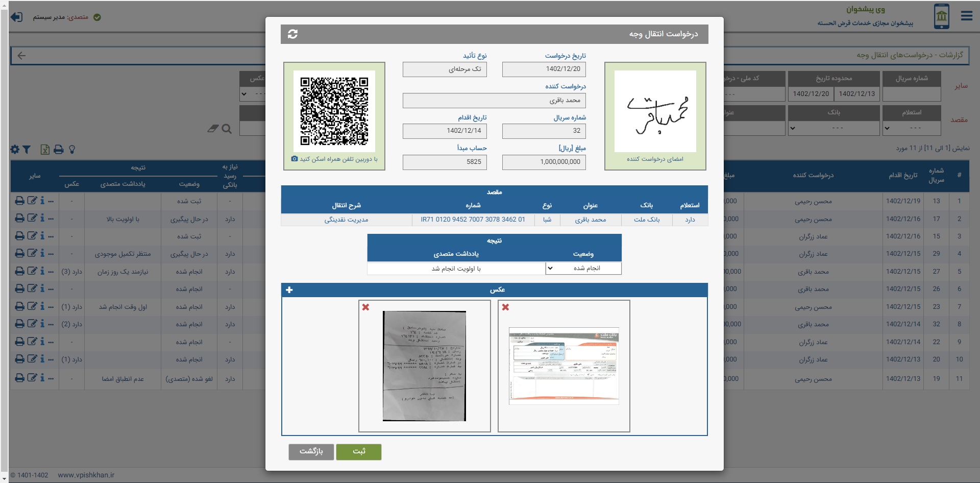Click the تاریخ اقدام field 1402/12/14
Screen dimensions: 980x483
pos(445,131)
